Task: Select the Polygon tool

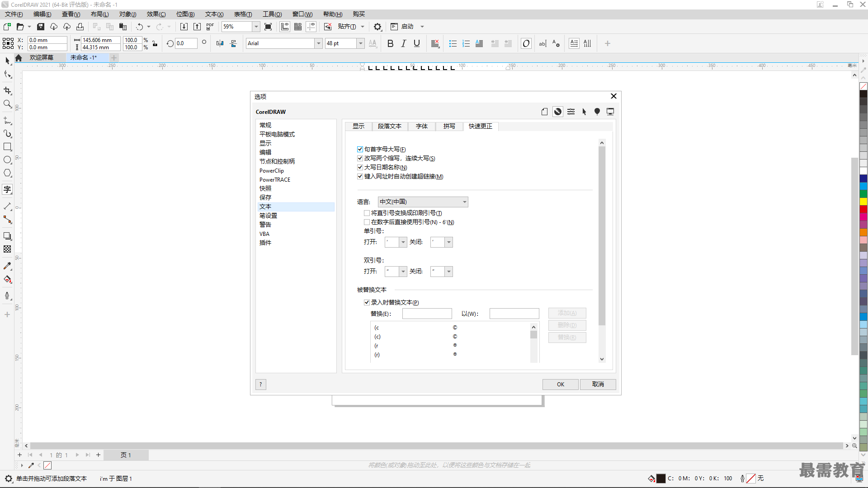Action: click(7, 173)
